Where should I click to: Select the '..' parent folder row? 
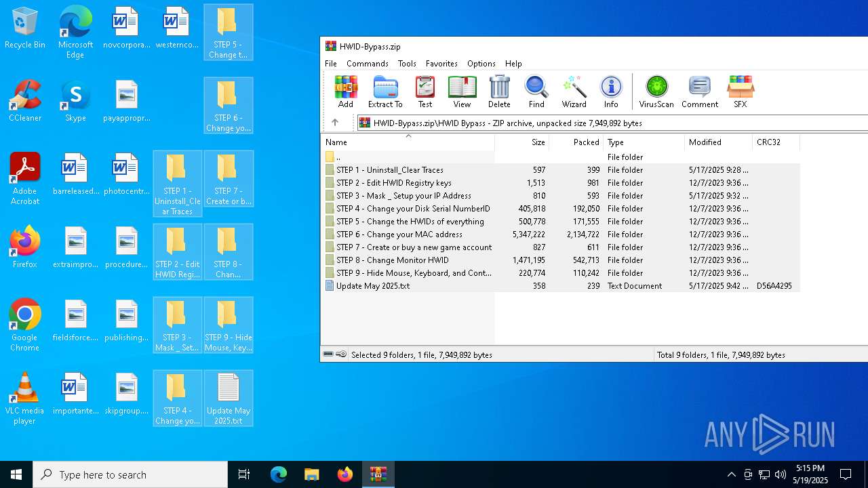pos(561,157)
